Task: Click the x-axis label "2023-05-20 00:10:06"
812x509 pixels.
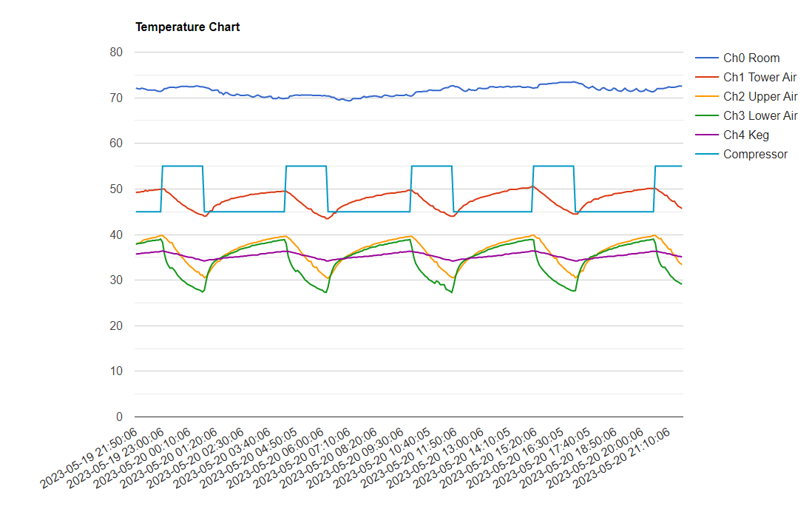Action: [x=143, y=458]
